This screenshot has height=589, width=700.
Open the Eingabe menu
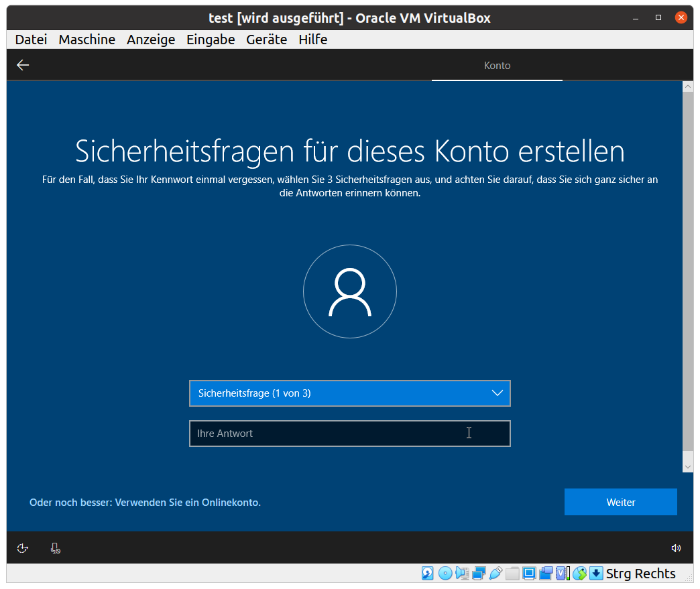point(211,40)
